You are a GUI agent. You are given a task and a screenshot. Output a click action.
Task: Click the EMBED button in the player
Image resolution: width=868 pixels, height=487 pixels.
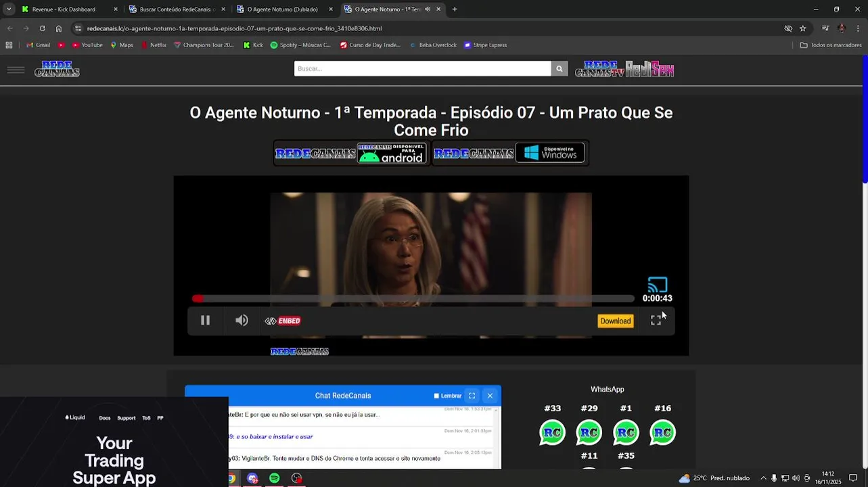pos(283,321)
